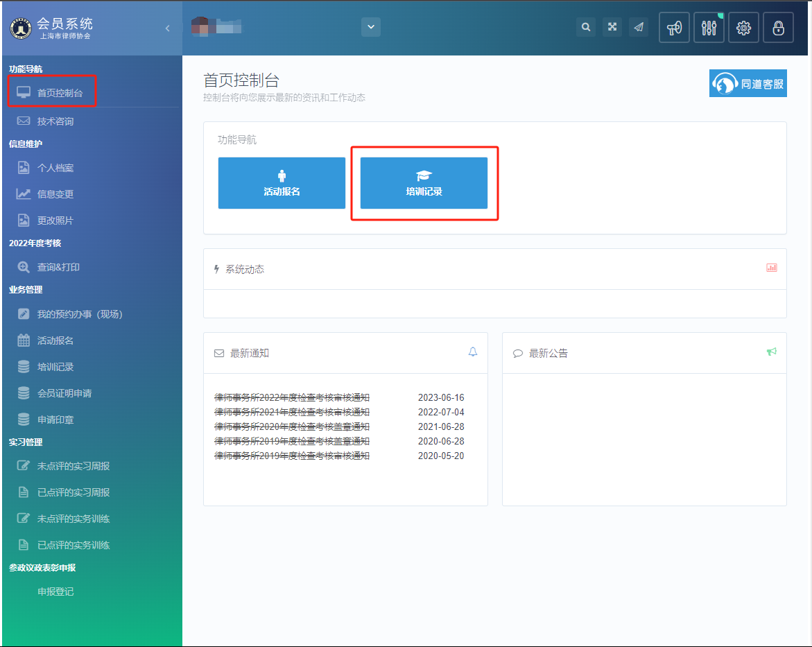Open 申报登记 in the sidebar
This screenshot has height=647, width=812.
click(x=55, y=592)
